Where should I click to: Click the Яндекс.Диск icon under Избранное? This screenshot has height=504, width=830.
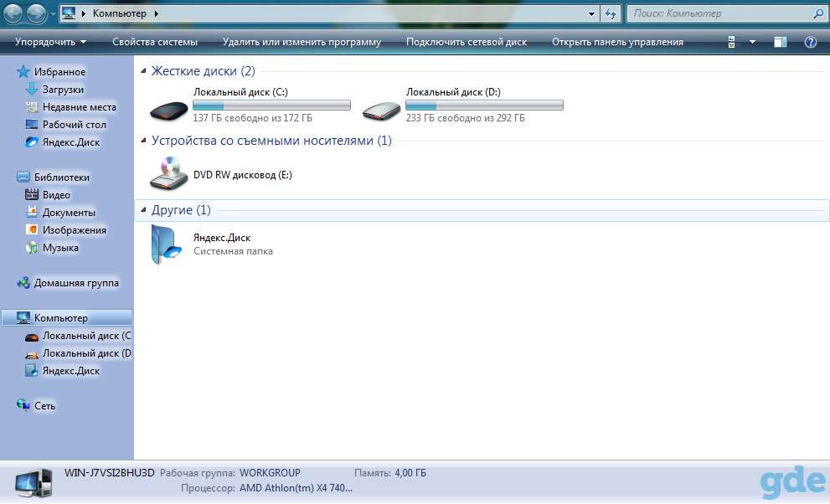[32, 141]
